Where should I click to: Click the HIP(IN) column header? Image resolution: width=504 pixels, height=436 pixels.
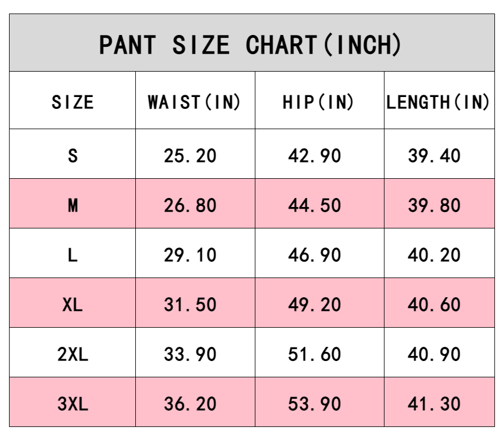pos(319,102)
